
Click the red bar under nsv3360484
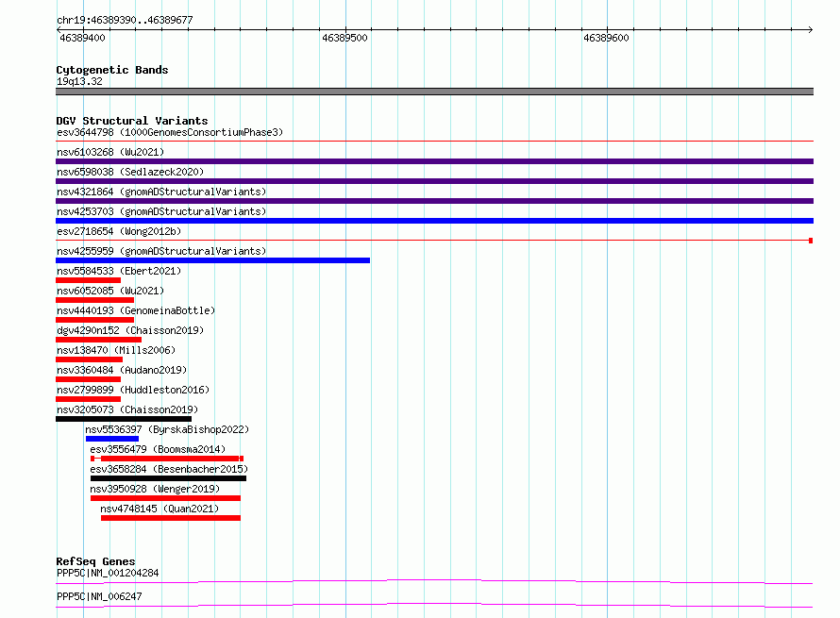[x=89, y=379]
